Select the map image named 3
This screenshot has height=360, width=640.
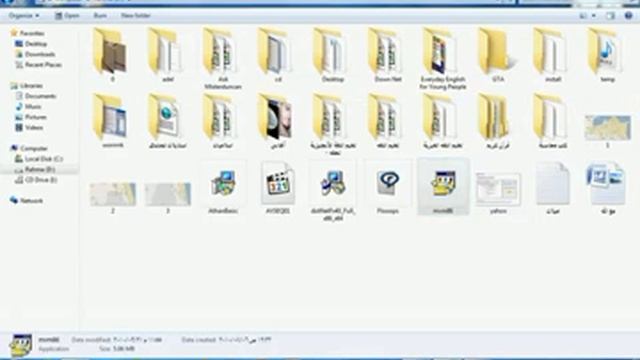click(167, 197)
